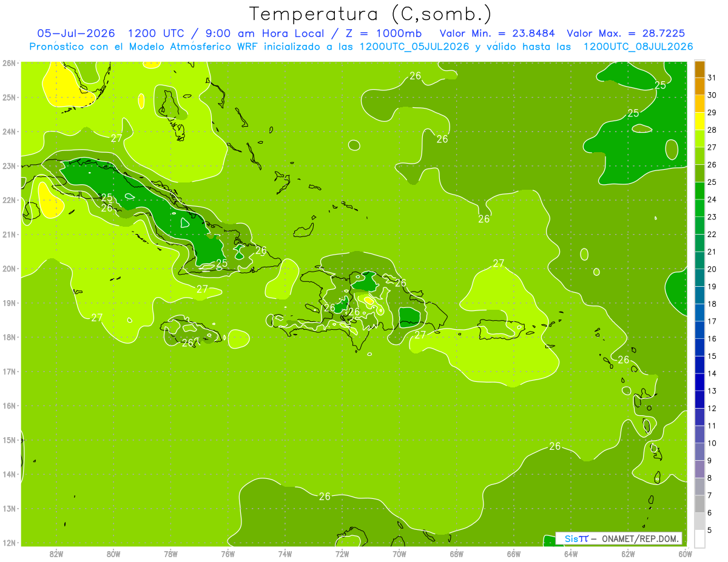Click the 28 label on the color scale
Viewport: 728px width, 562px height.
click(712, 130)
